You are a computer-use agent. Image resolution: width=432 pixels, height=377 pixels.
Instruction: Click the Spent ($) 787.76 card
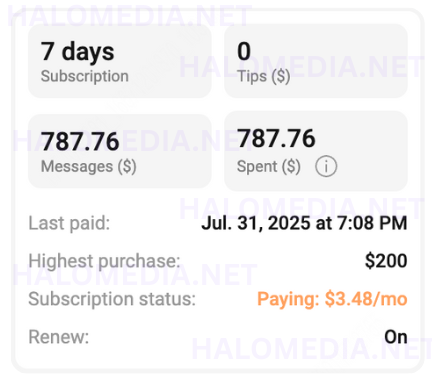316,151
